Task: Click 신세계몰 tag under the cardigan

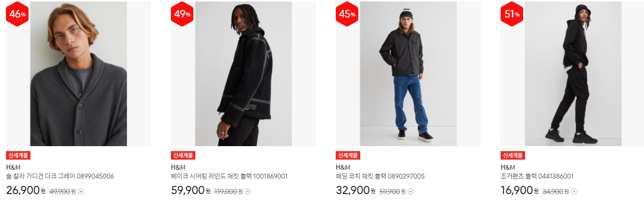Action: click(18, 156)
